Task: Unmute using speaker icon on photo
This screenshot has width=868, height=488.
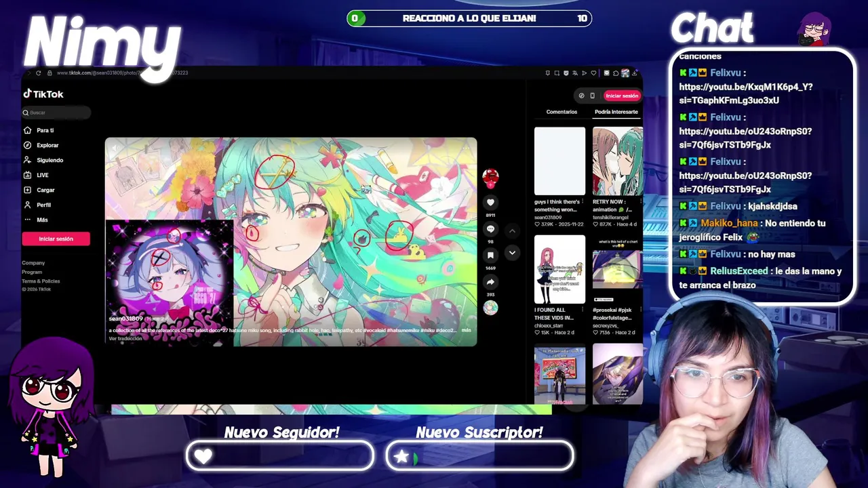Action: coord(115,148)
